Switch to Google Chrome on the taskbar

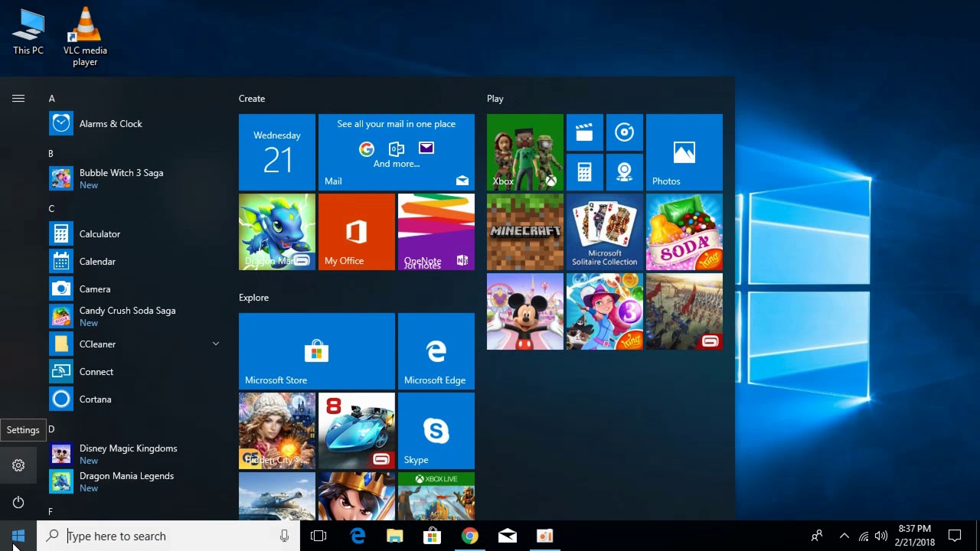coord(470,536)
